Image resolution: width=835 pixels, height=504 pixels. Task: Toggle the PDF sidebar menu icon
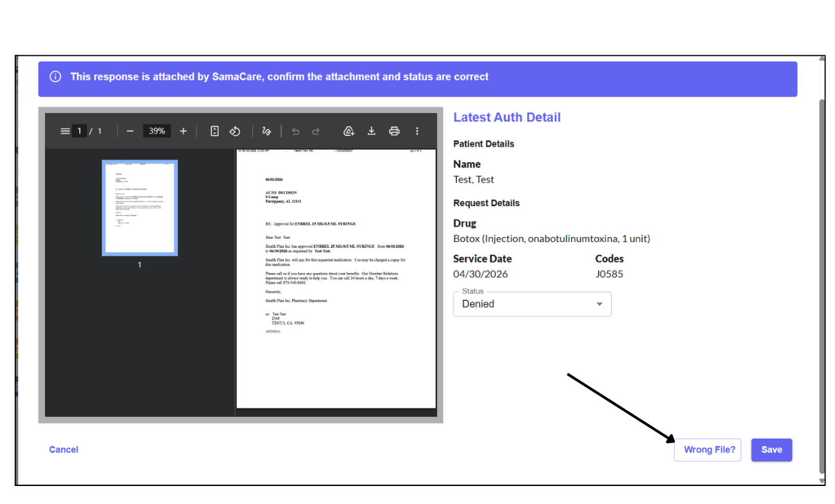point(65,131)
